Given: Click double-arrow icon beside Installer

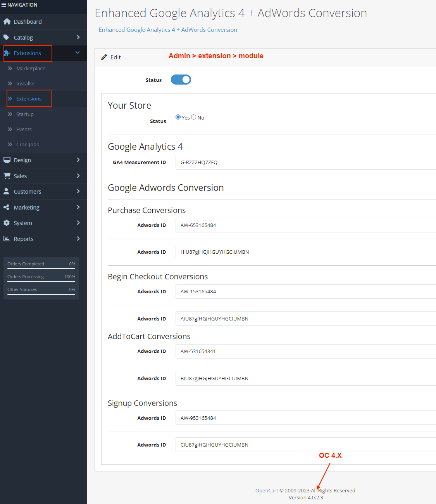Looking at the screenshot, I should tap(10, 83).
